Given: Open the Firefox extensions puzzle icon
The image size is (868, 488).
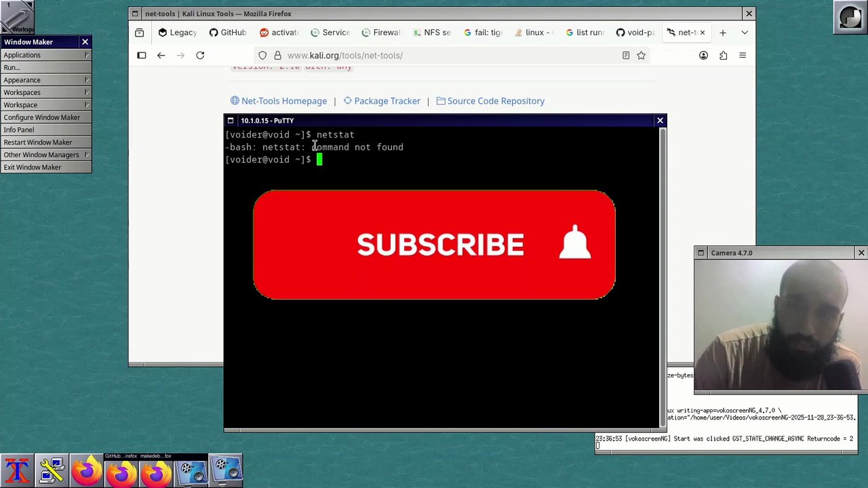Looking at the screenshot, I should tap(723, 55).
